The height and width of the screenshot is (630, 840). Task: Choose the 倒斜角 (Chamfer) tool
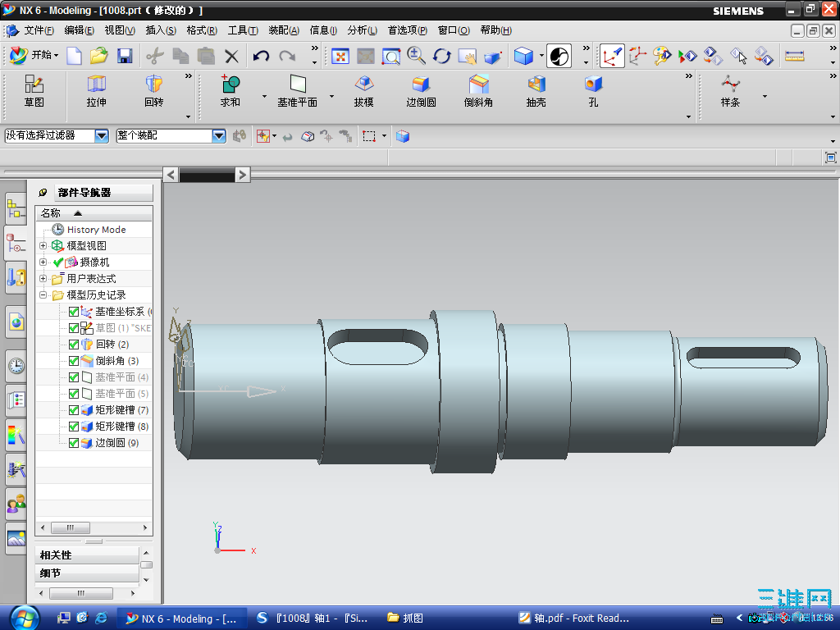coord(478,85)
